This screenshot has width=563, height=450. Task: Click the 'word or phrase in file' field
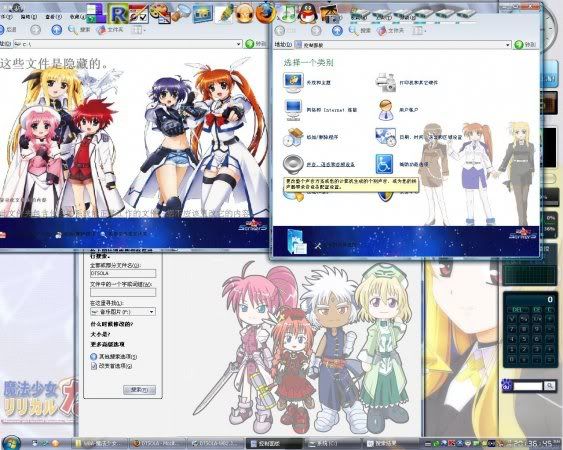pyautogui.click(x=123, y=292)
